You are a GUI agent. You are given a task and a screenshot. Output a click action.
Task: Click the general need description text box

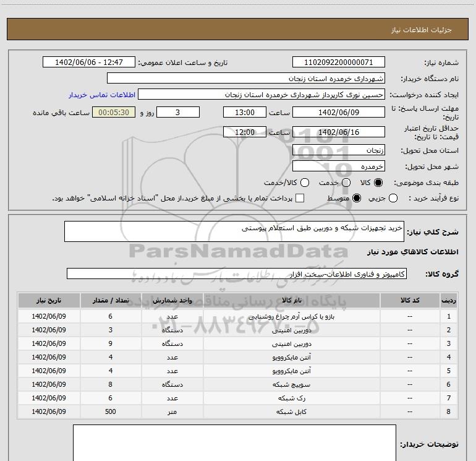pyautogui.click(x=234, y=231)
